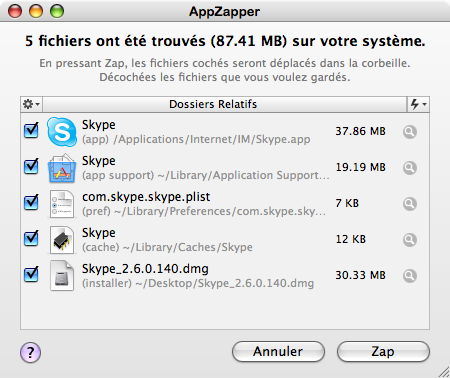Reveal the 19.19 MB app support folder
Viewport: 450px width, 378px height.
(x=410, y=168)
